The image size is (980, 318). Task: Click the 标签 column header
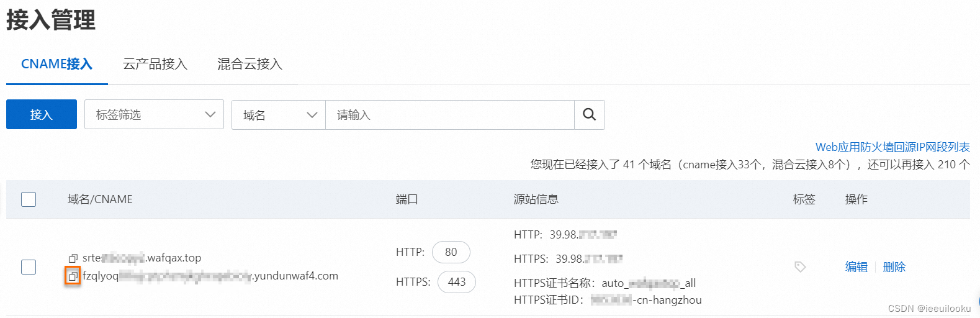pyautogui.click(x=804, y=199)
